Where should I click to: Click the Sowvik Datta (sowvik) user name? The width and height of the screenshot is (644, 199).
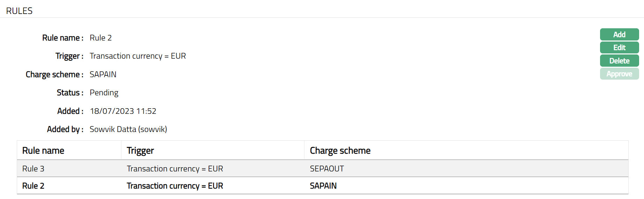click(x=128, y=129)
